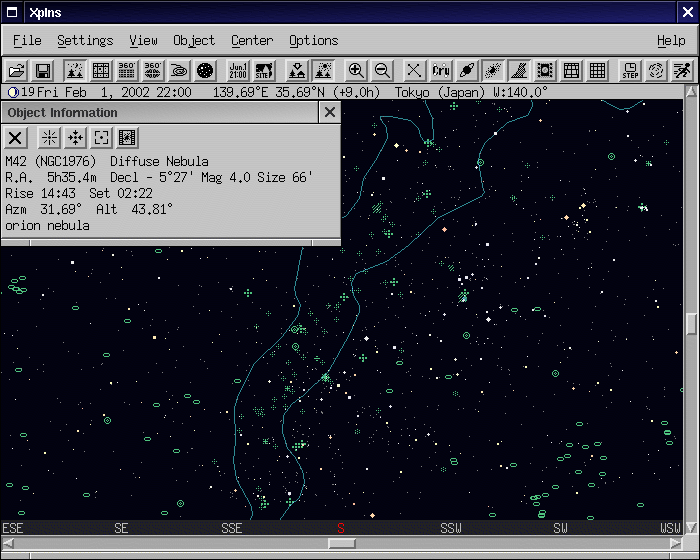This screenshot has width=700, height=560.
Task: Click the STEP time step icon
Action: (630, 71)
